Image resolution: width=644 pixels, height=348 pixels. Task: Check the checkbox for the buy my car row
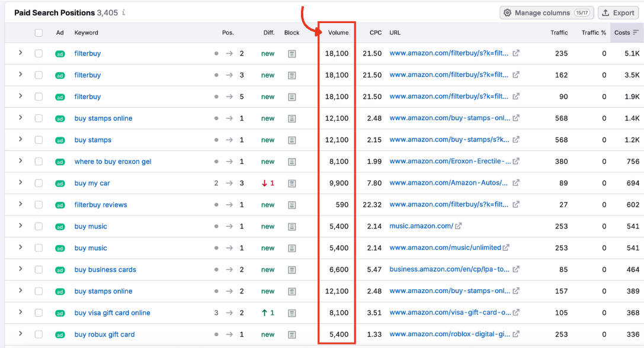(40, 183)
